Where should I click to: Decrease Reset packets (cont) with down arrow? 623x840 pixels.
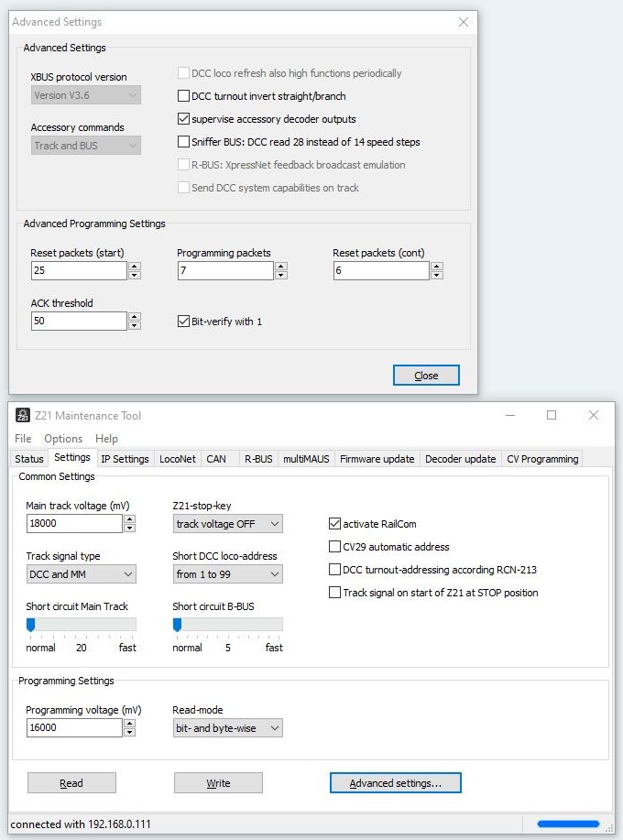pos(437,275)
